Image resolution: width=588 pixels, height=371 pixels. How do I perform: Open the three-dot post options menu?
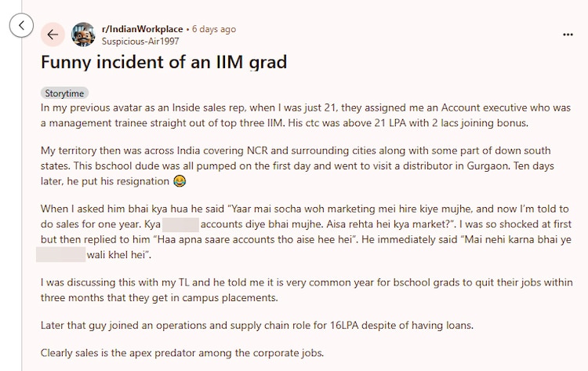click(x=568, y=35)
